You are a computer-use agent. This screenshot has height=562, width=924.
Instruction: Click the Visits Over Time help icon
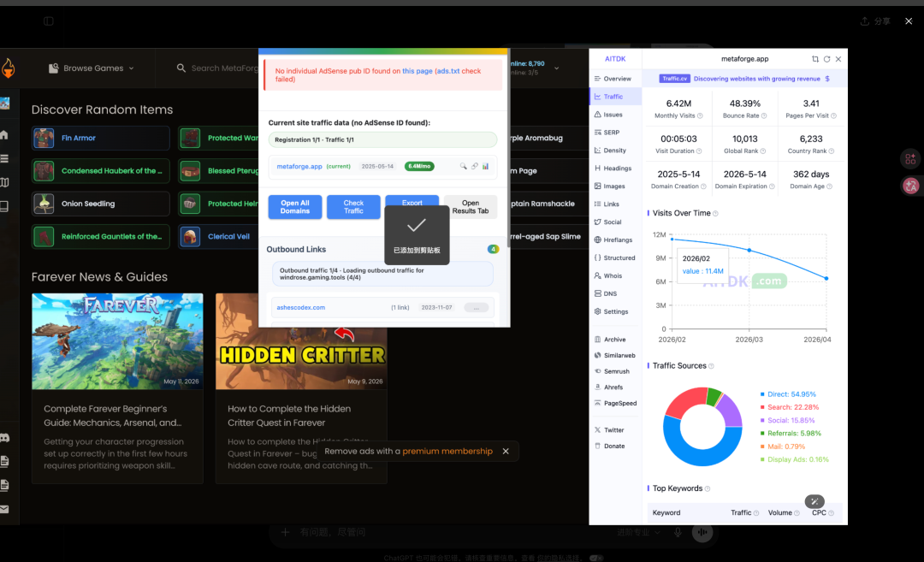point(715,213)
